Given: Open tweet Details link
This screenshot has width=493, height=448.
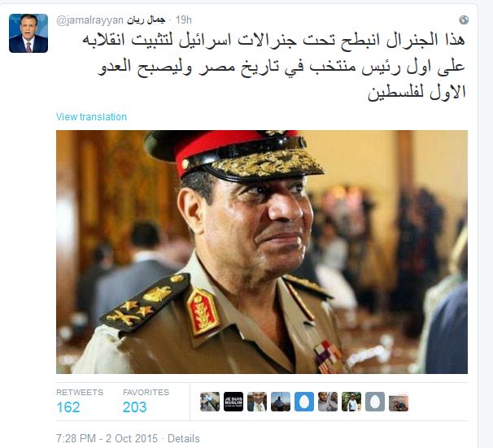Looking at the screenshot, I should pyautogui.click(x=184, y=438).
